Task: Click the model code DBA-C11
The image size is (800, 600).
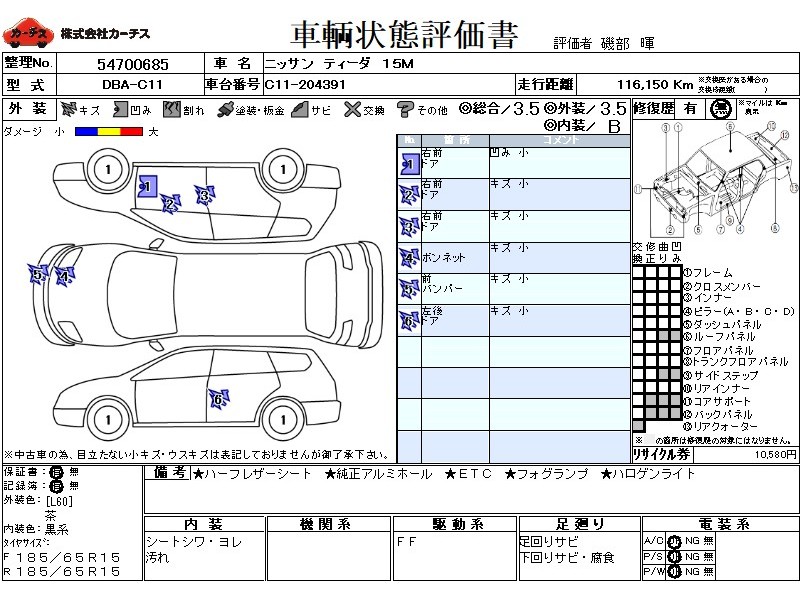Action: [x=132, y=85]
